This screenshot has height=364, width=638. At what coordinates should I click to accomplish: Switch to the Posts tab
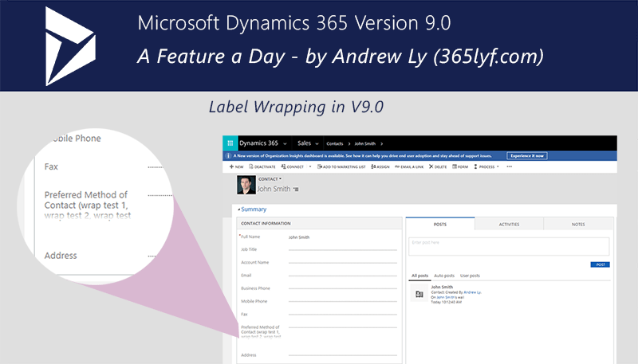tap(440, 224)
